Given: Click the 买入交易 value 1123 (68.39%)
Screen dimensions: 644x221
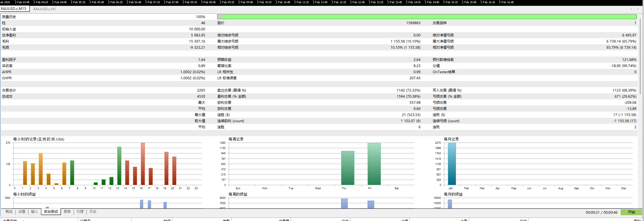Looking at the screenshot, I should (625, 90).
